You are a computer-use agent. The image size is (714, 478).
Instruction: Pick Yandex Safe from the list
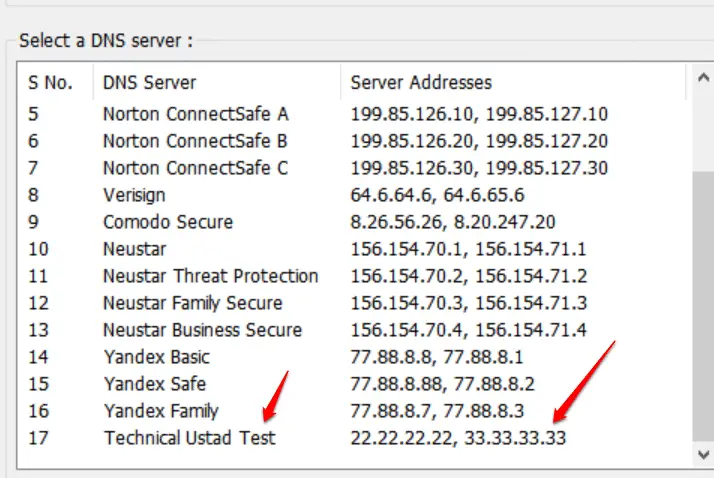pyautogui.click(x=352, y=384)
